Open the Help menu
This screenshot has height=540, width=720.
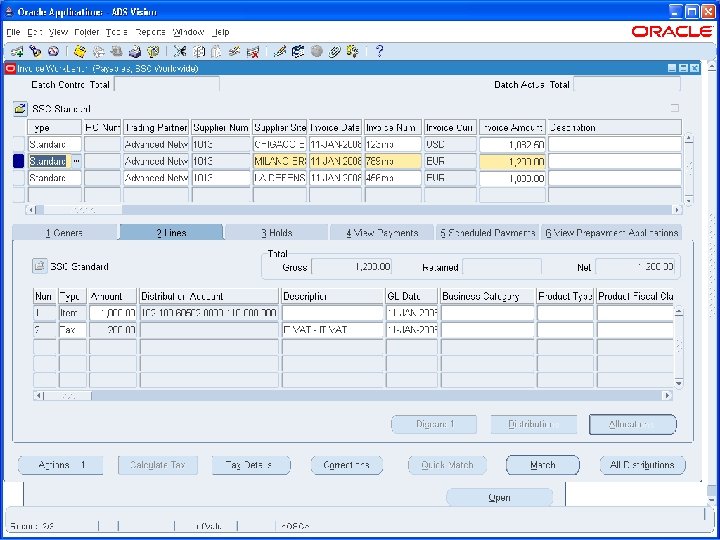pyautogui.click(x=221, y=32)
